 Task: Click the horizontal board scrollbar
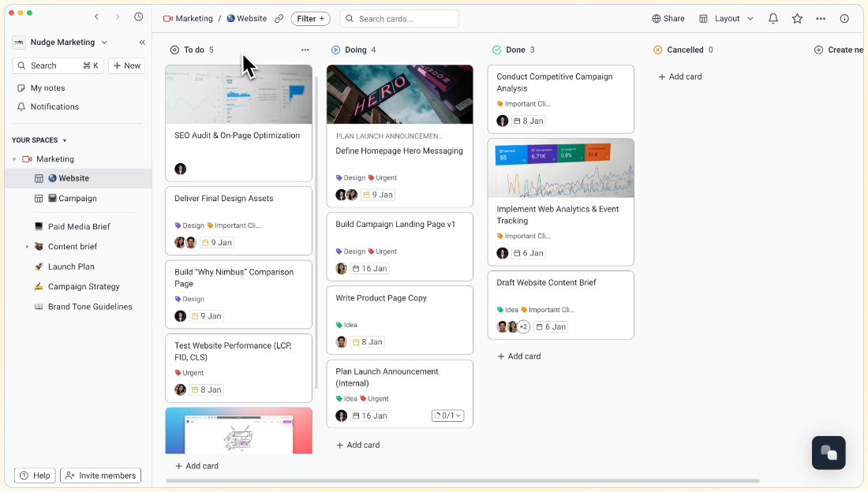point(462,481)
